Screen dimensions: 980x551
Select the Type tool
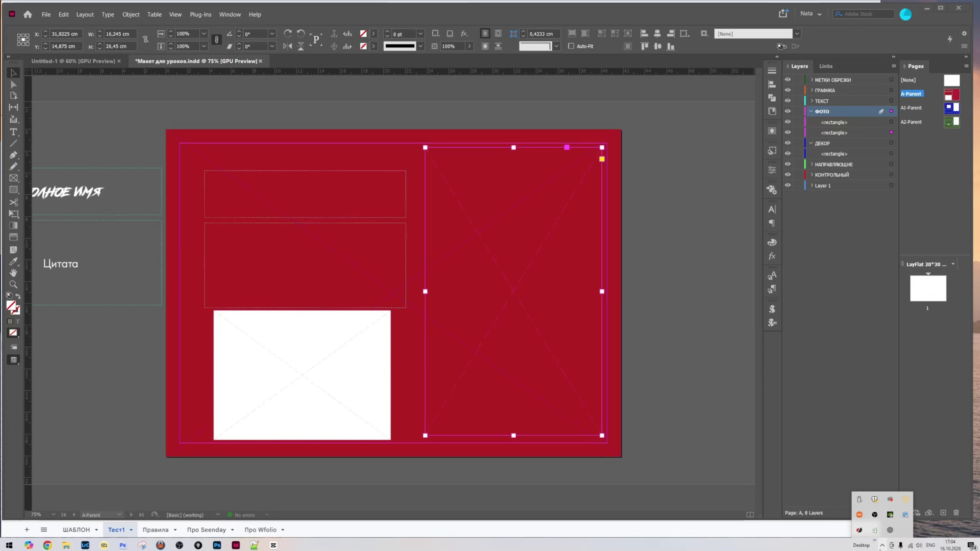coord(13,132)
